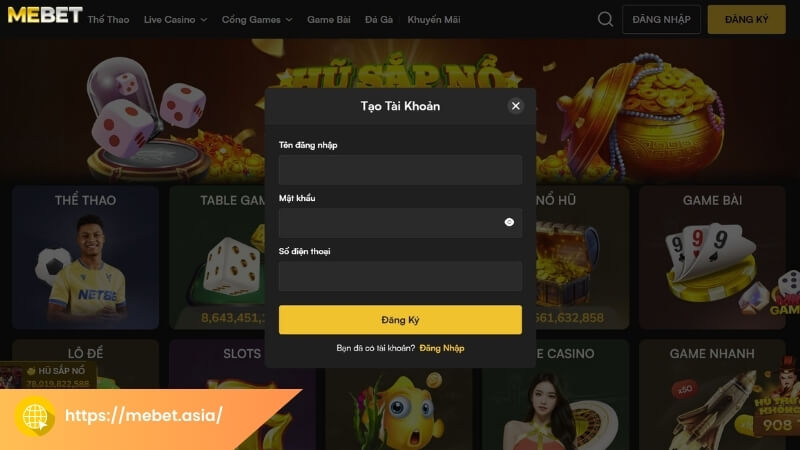Open the search magnifier icon

coord(605,19)
